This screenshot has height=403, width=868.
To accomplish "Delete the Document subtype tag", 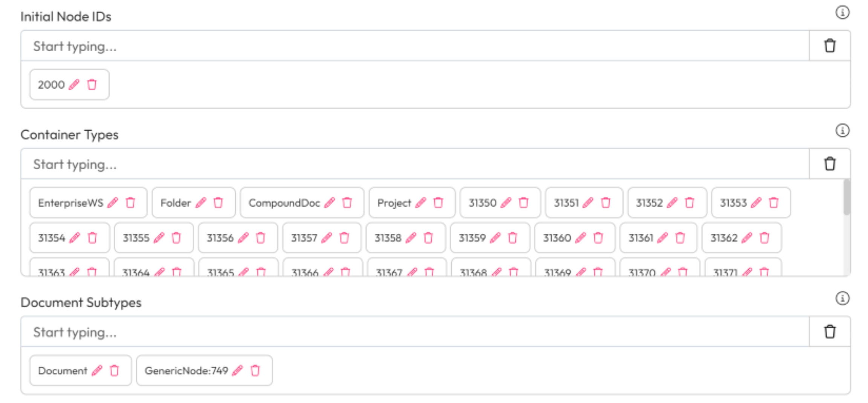I will pos(115,371).
